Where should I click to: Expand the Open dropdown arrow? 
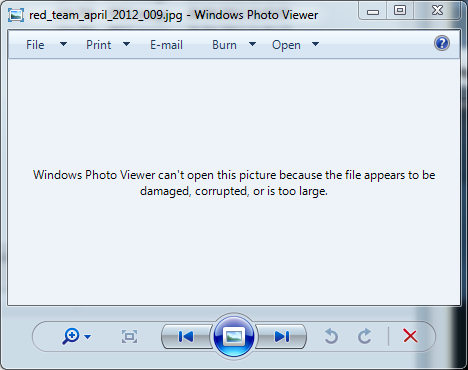[315, 44]
